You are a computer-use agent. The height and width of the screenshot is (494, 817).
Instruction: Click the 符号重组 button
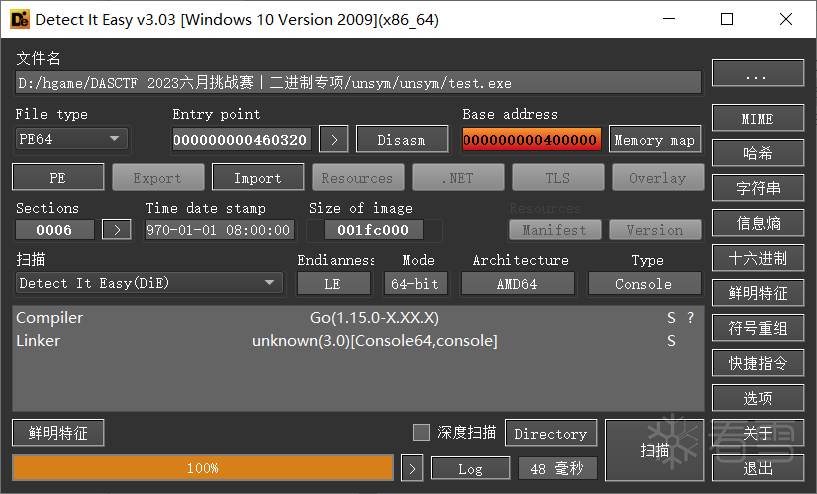(758, 328)
